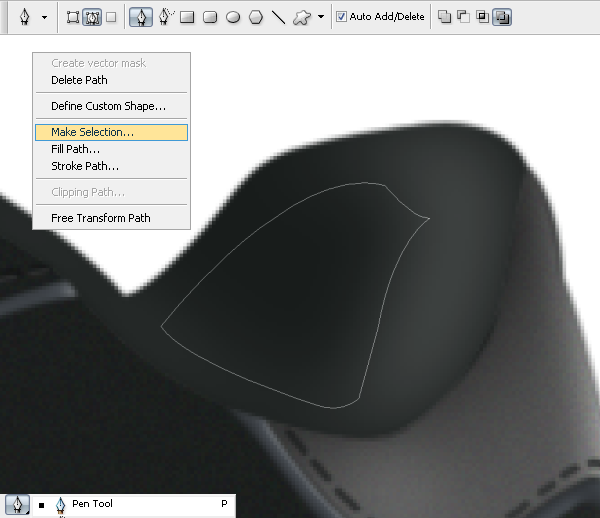Select the Custom Shape tool
Viewport: 600px width, 518px height.
point(302,17)
